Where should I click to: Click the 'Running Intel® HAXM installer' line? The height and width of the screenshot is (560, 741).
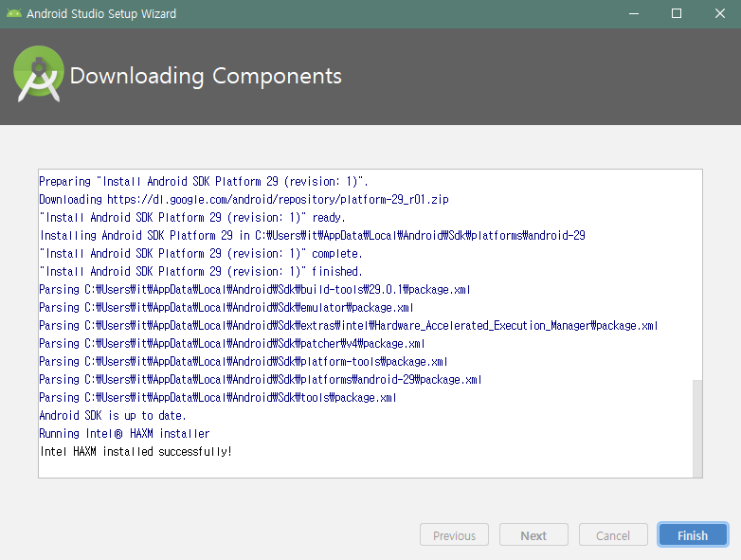pos(124,433)
